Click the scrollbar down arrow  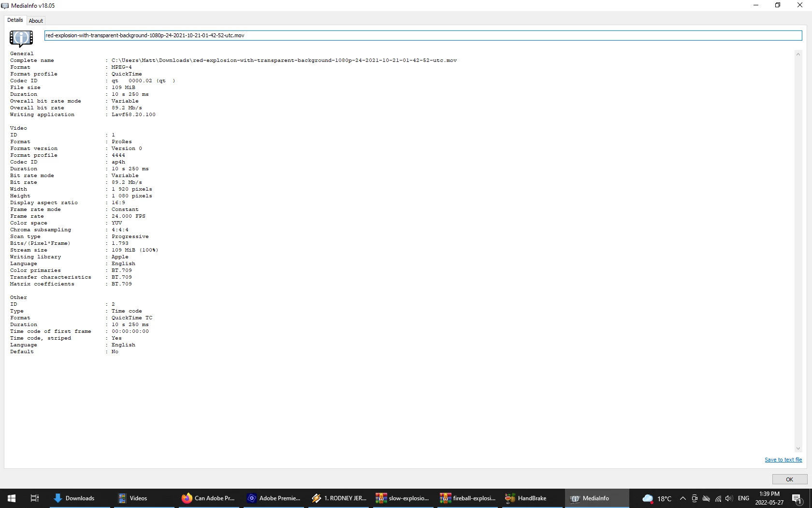pyautogui.click(x=798, y=448)
